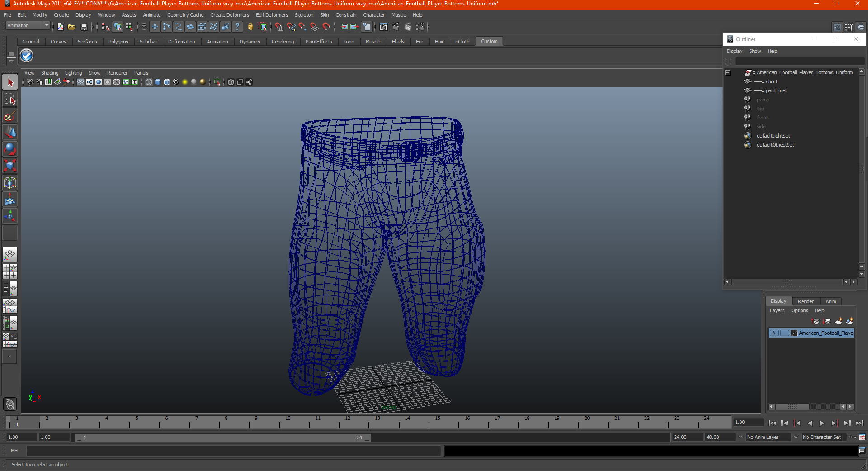Play animation forwards
This screenshot has height=471, width=868.
822,423
